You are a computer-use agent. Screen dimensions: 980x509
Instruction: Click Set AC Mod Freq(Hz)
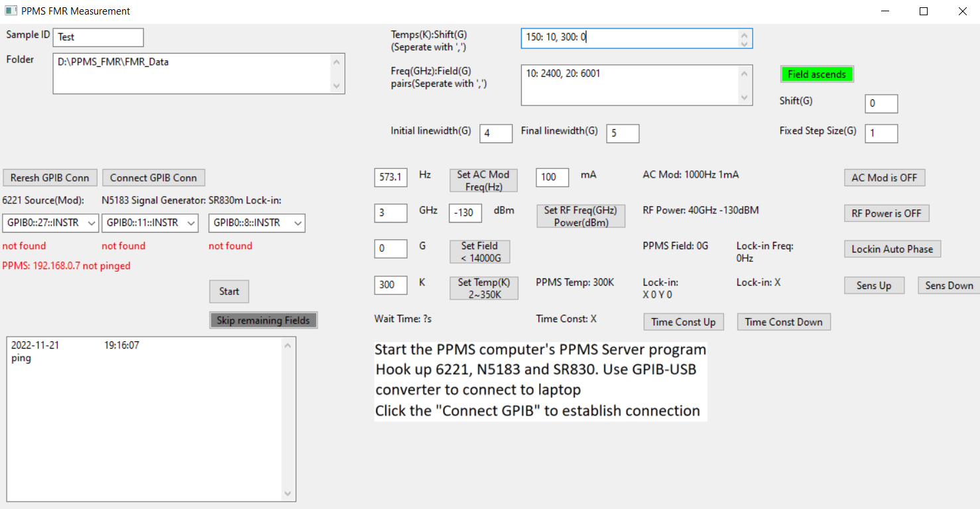(483, 180)
